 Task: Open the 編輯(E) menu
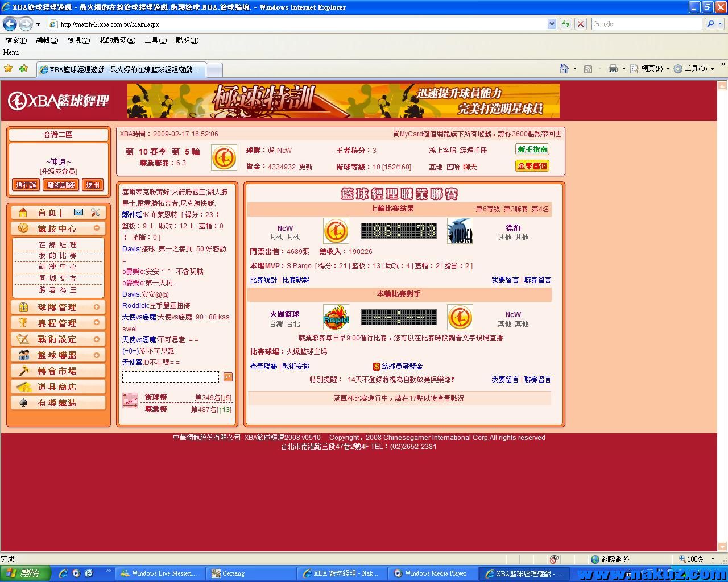click(x=47, y=40)
